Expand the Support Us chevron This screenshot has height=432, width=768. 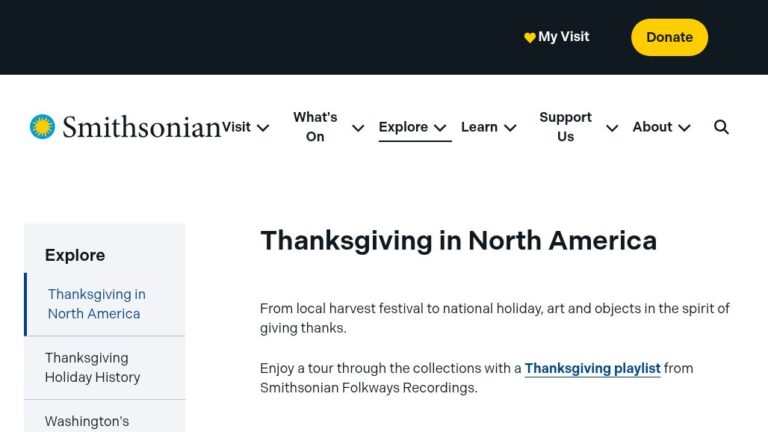[612, 128]
